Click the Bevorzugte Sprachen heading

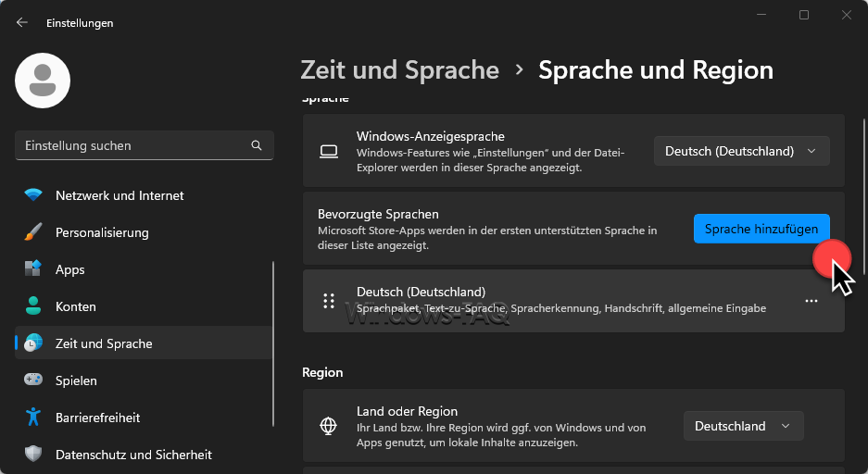coord(378,214)
